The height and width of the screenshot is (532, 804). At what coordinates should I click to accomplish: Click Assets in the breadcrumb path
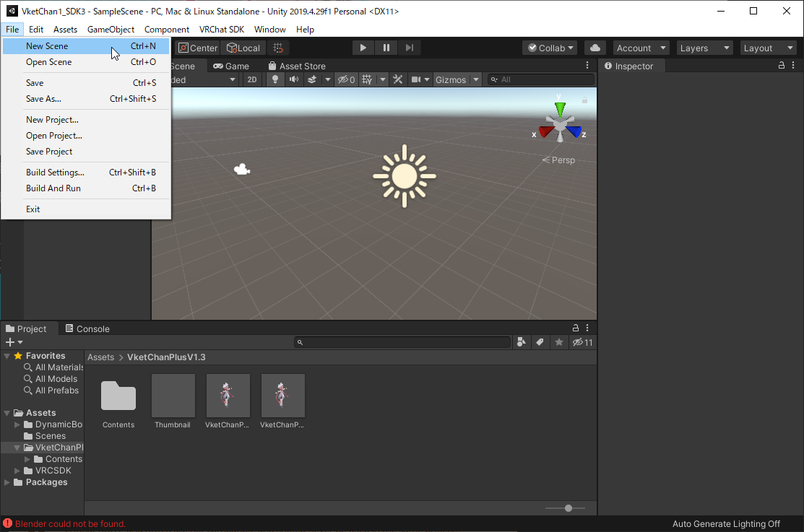pos(100,357)
